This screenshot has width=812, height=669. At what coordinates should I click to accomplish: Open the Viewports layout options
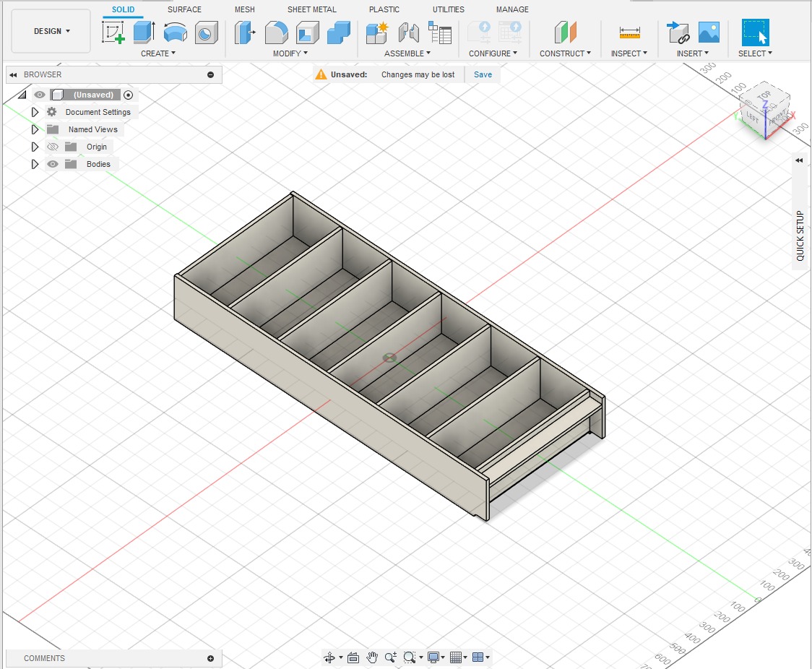(478, 657)
